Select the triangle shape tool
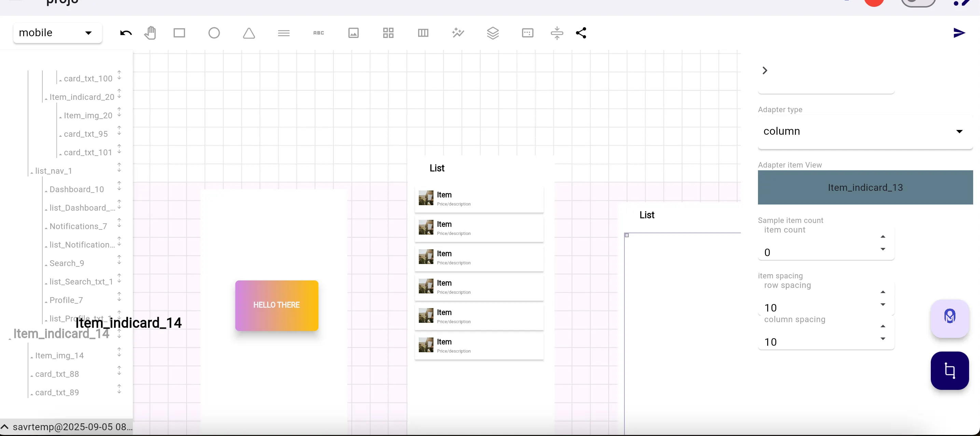 tap(249, 33)
